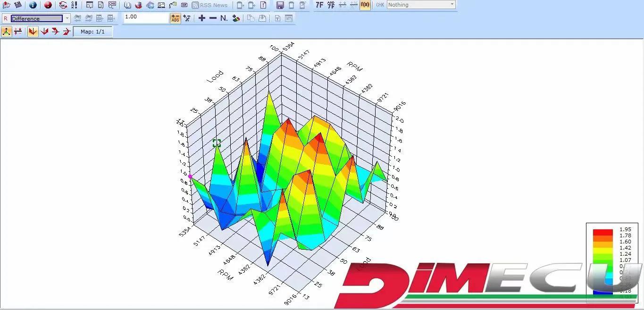Click the Map: 1/1 indicator

coord(92,32)
